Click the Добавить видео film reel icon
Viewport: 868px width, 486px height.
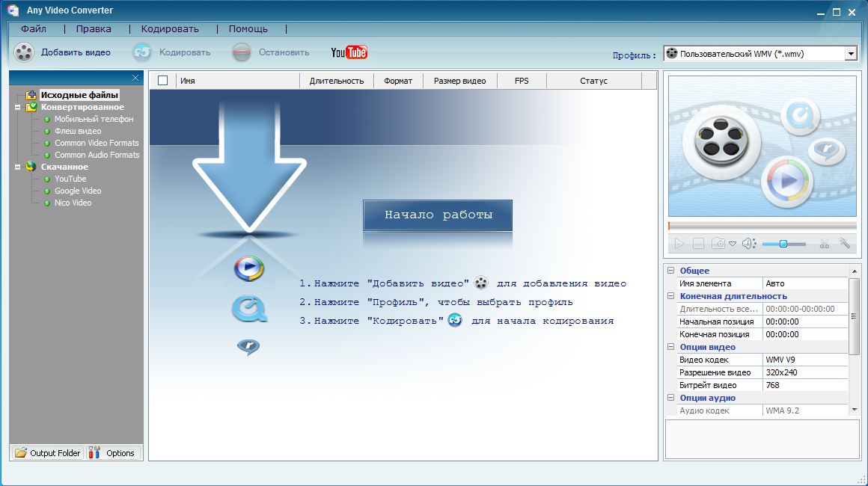pos(24,52)
